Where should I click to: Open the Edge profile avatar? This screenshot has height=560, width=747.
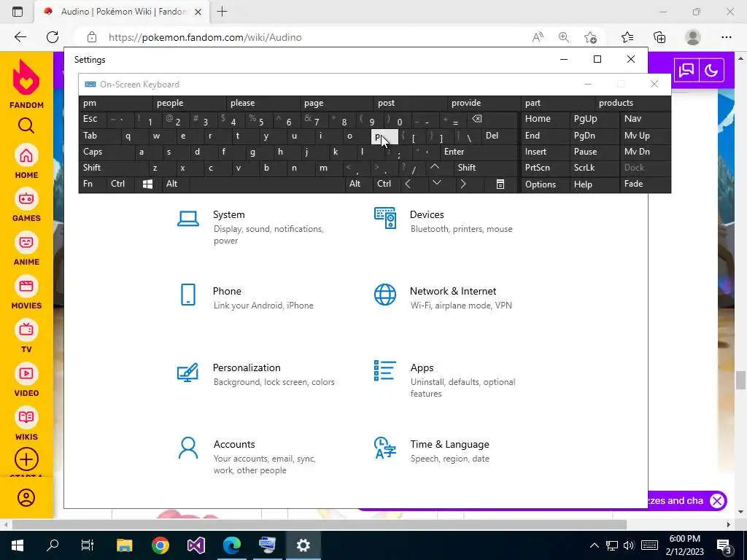pos(693,37)
